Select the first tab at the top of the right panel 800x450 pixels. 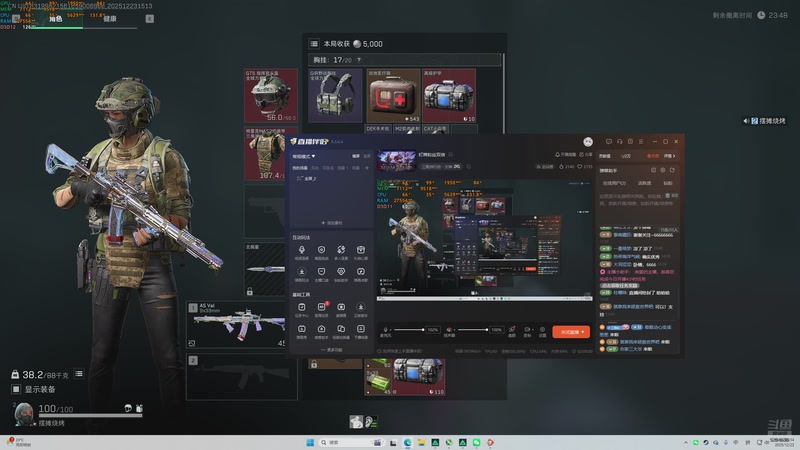(x=605, y=156)
